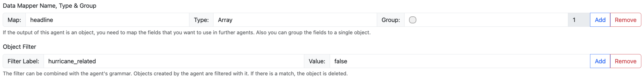Click the Map field containing headline
Viewport: 644px width, 79px height.
pos(107,20)
